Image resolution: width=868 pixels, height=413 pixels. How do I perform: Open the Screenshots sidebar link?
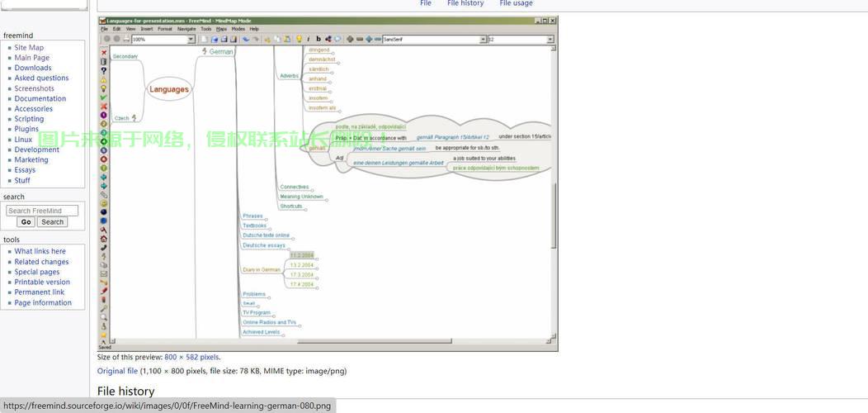35,88
